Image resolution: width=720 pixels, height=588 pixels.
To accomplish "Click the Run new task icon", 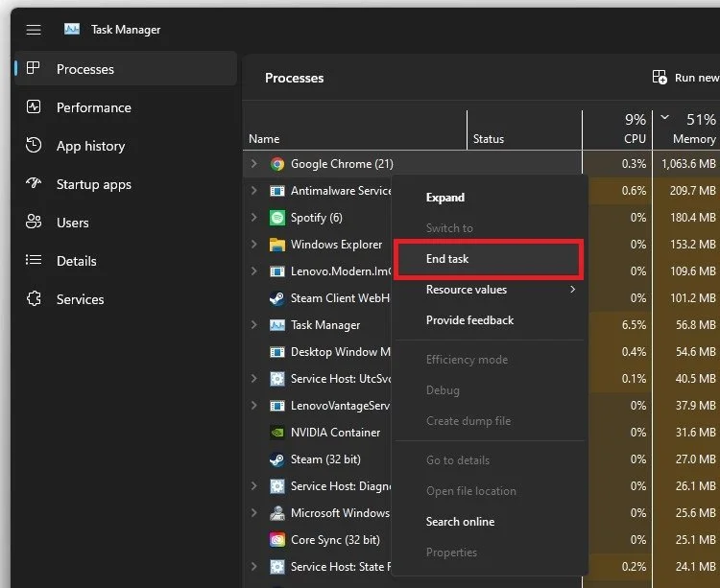I will (660, 77).
